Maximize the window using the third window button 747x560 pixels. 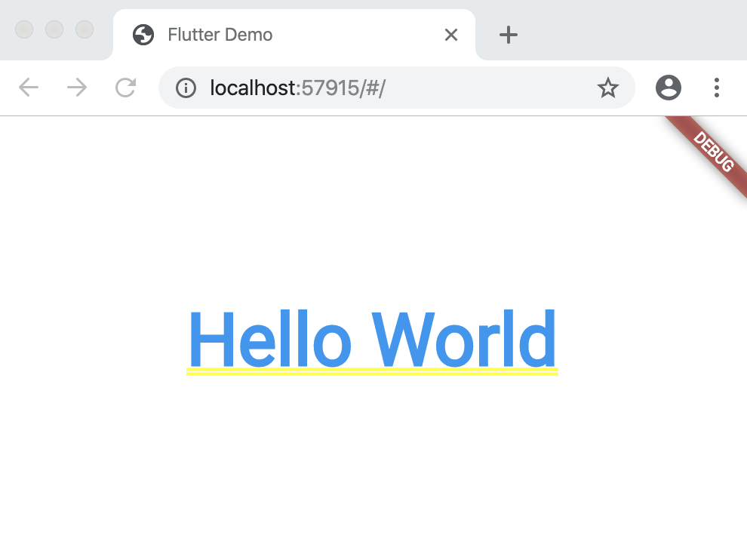[85, 29]
